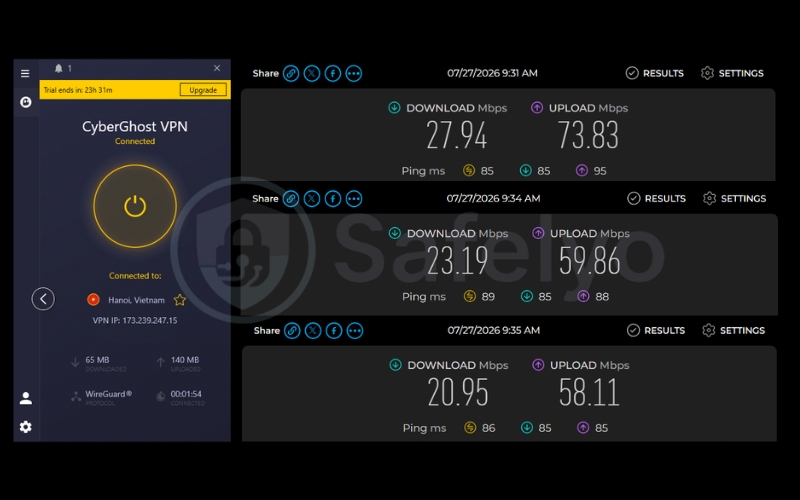
Task: Click the 07/27/2026 9:35 AM timestamp
Action: click(x=493, y=330)
